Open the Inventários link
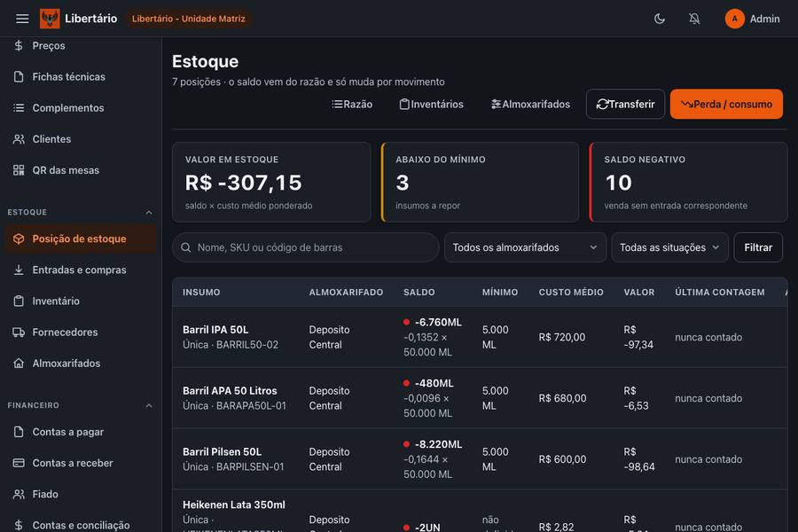 coord(431,104)
